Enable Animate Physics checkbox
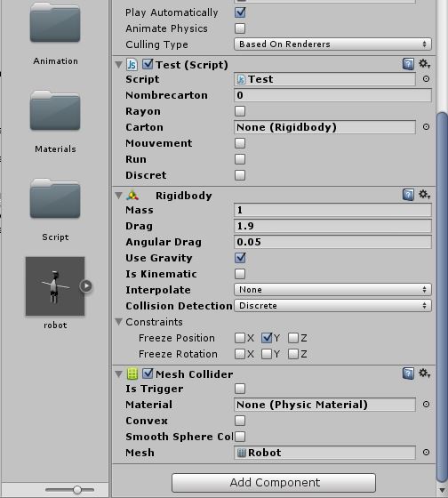This screenshot has width=448, height=498. [x=240, y=28]
